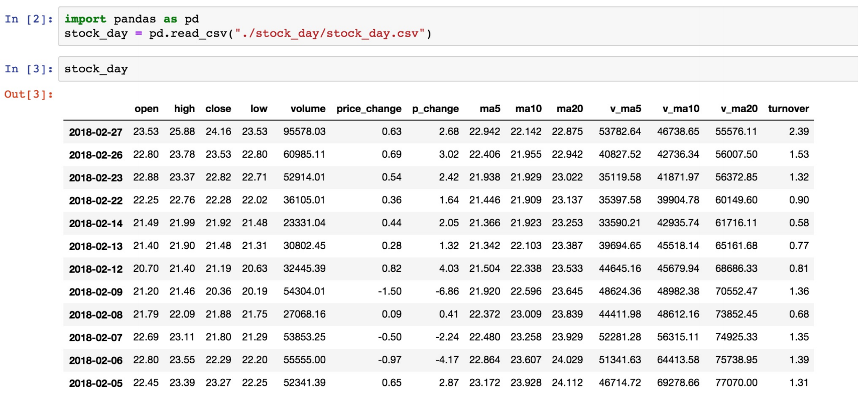Click volume value 95578.03
The height and width of the screenshot is (399, 868).
304,132
